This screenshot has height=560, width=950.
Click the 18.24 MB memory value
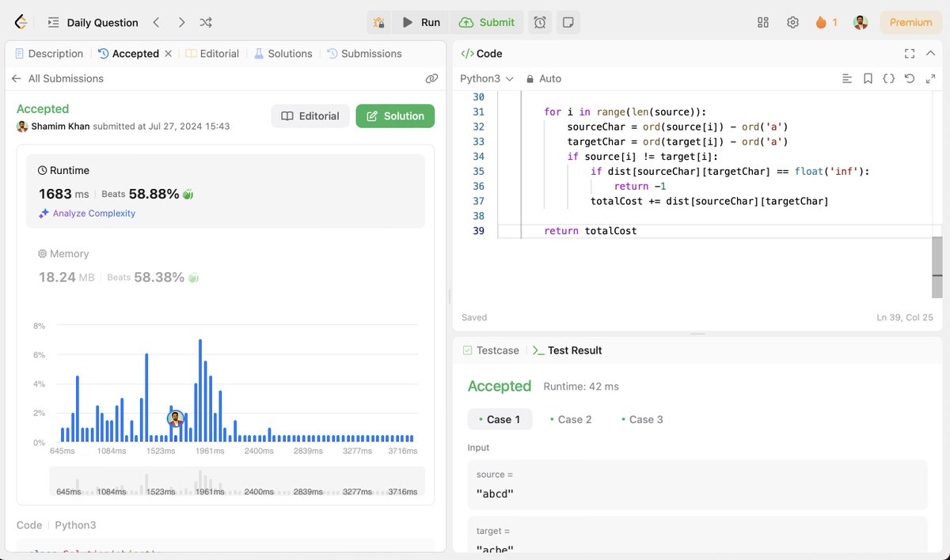pos(66,277)
